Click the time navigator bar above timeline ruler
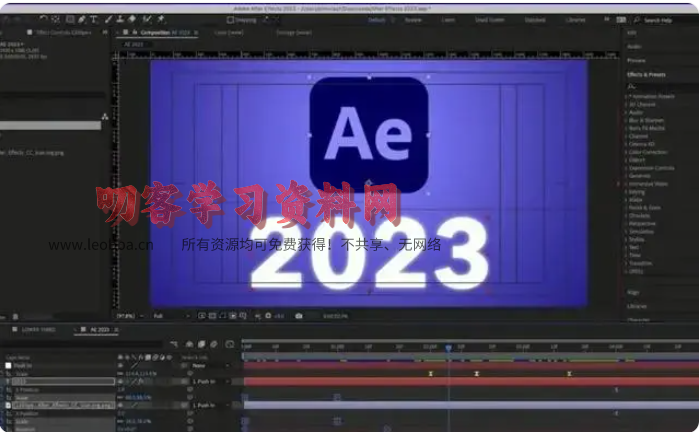Screen dimensions: 699x432 click(x=470, y=341)
